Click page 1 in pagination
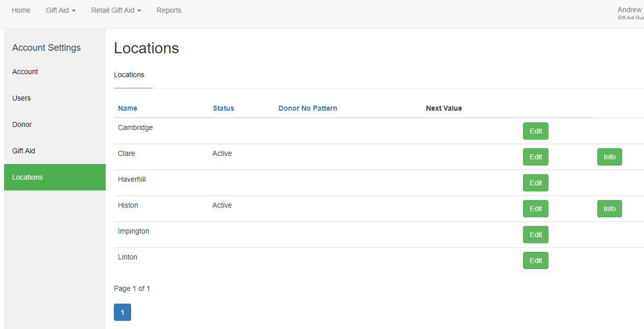The height and width of the screenshot is (329, 644). tap(122, 312)
